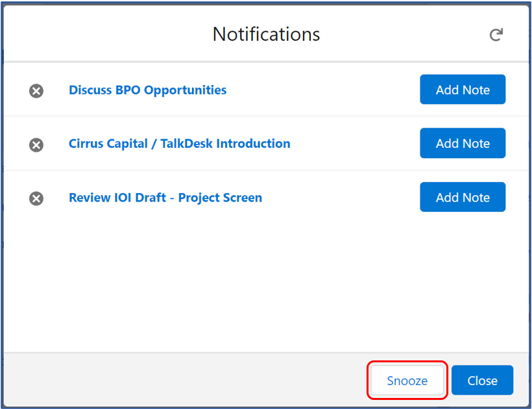Open Review IOI Draft - Project Screen
532x409 pixels.
point(165,198)
